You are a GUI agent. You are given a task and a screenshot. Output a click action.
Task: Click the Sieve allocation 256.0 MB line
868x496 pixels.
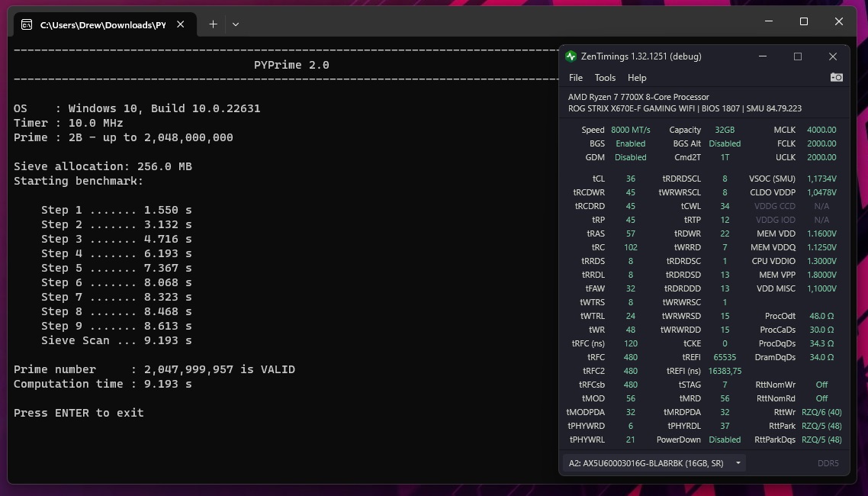[102, 166]
